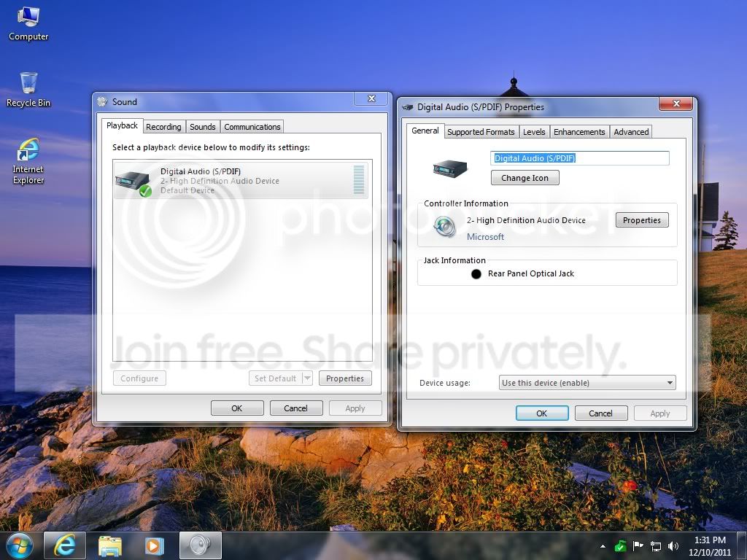Open the network tray icon
The image size is (747, 560).
[x=656, y=546]
